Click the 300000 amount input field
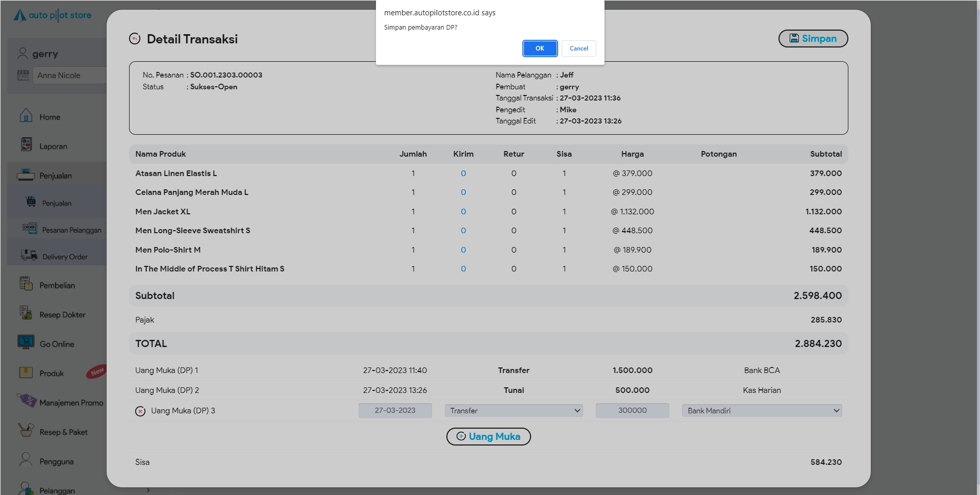Viewport: 980px width, 495px height. click(632, 411)
